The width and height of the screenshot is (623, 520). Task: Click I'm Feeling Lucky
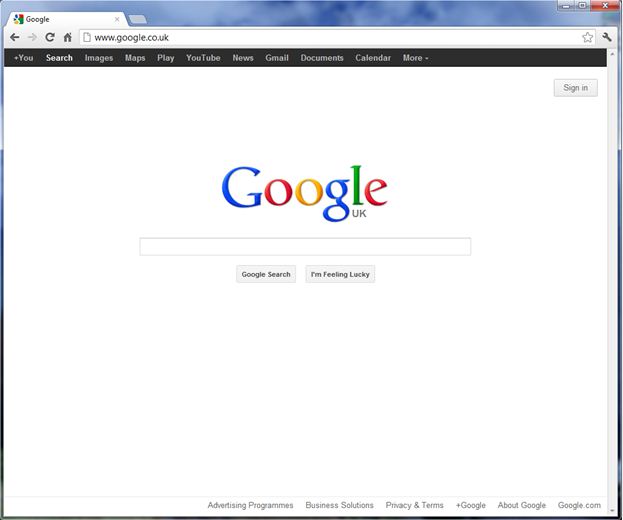tap(340, 274)
